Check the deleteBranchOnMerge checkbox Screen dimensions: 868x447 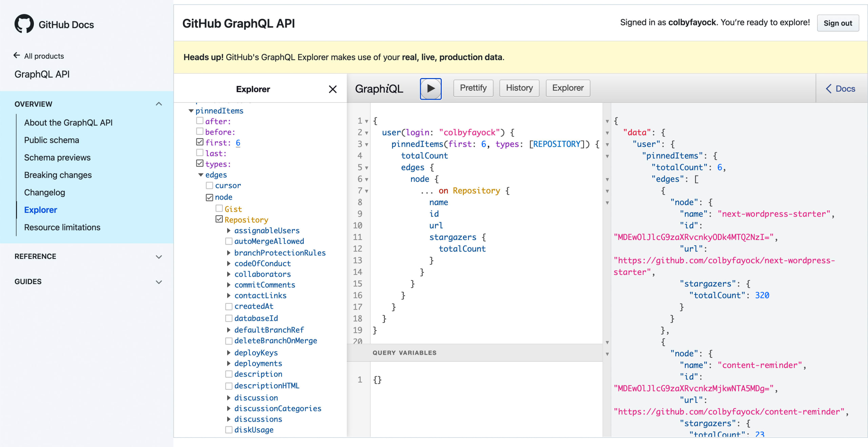click(x=229, y=341)
